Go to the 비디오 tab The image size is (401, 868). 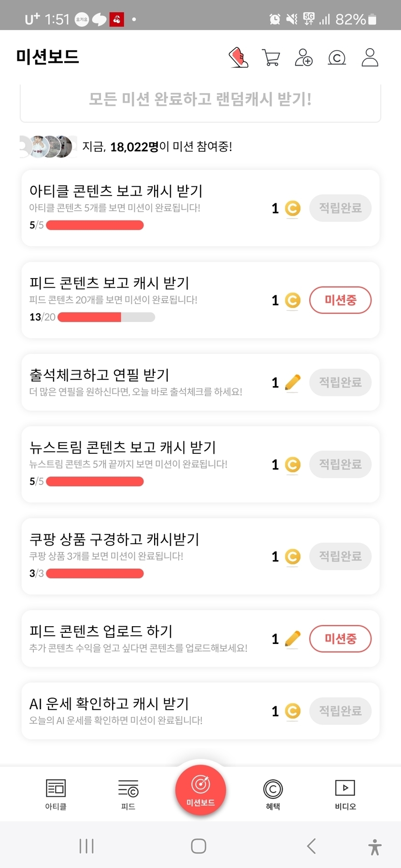pos(345,794)
